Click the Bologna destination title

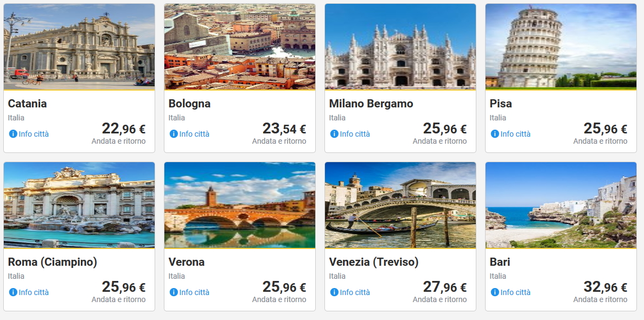click(189, 104)
